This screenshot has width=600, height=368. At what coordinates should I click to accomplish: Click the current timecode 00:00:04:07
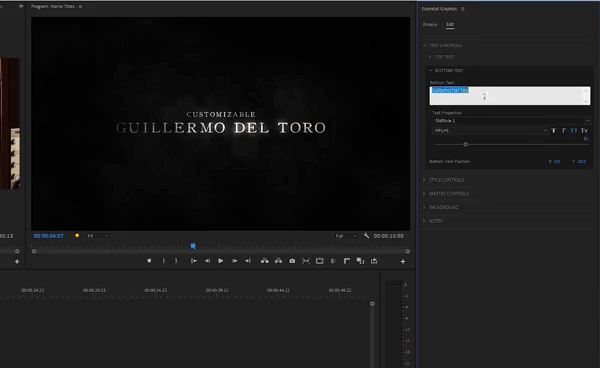coord(49,236)
